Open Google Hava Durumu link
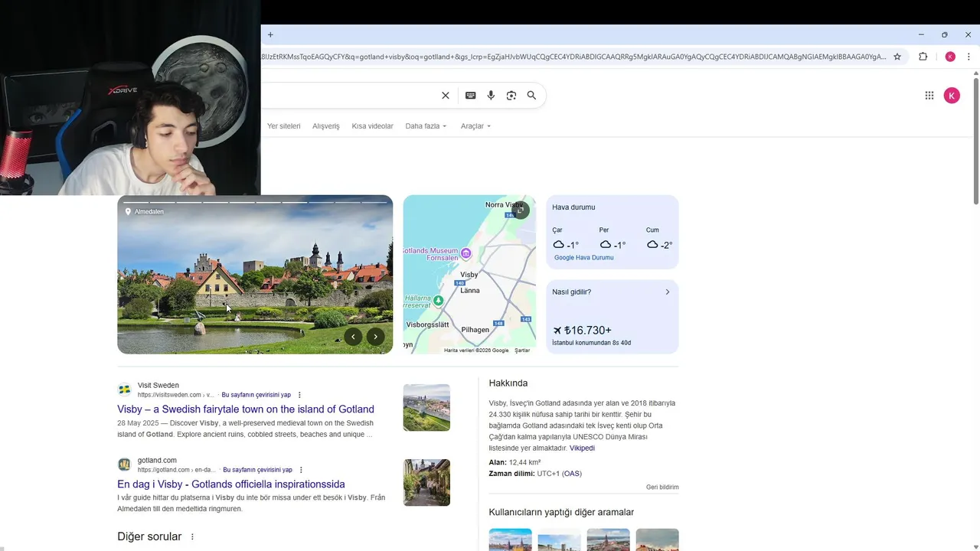980x551 pixels. coord(583,258)
